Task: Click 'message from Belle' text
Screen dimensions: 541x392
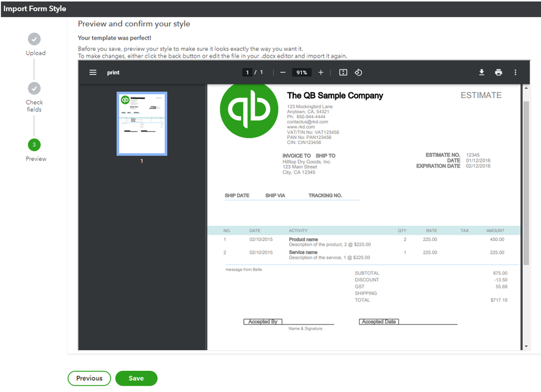Action: pos(244,270)
